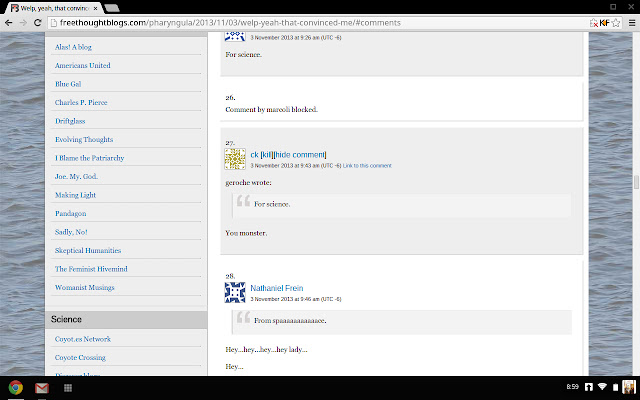Open The Feminist Hivemind link

(91, 269)
